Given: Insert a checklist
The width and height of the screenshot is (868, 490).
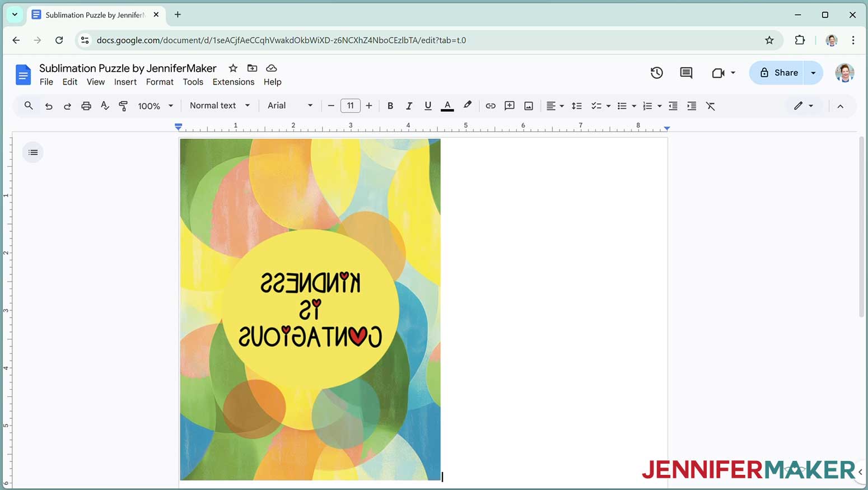Looking at the screenshot, I should 596,106.
